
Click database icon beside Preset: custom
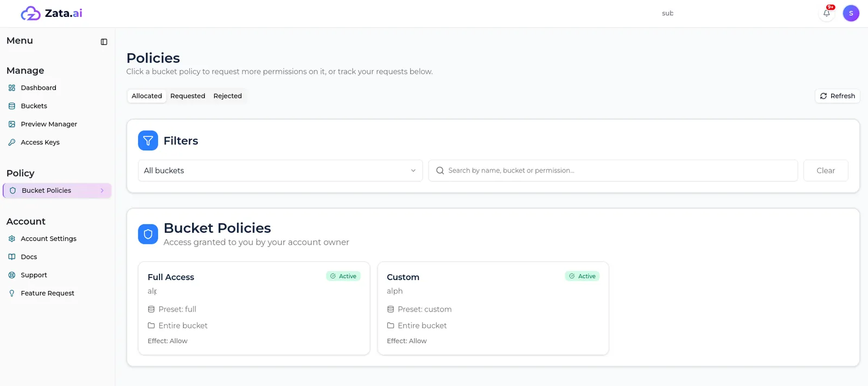pos(391,309)
